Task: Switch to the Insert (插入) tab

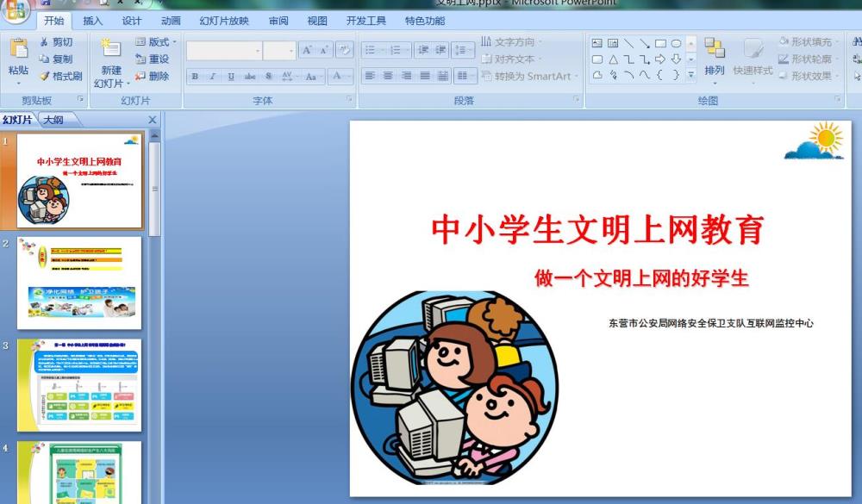Action: (x=92, y=21)
